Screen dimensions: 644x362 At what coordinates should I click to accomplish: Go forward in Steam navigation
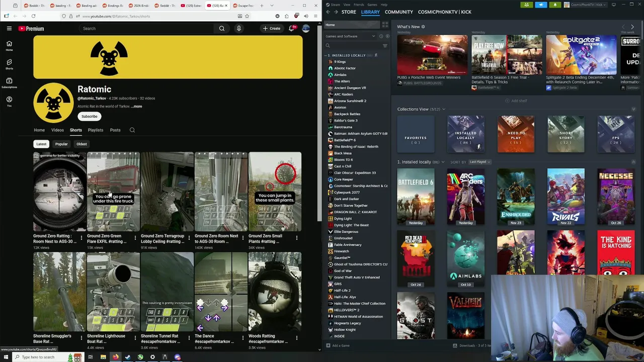(336, 12)
